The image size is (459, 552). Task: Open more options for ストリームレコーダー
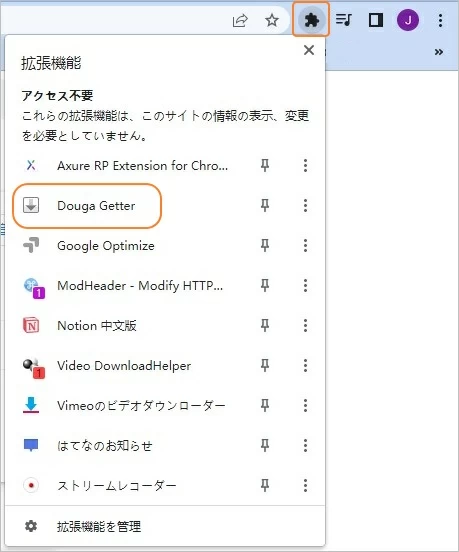pos(305,485)
